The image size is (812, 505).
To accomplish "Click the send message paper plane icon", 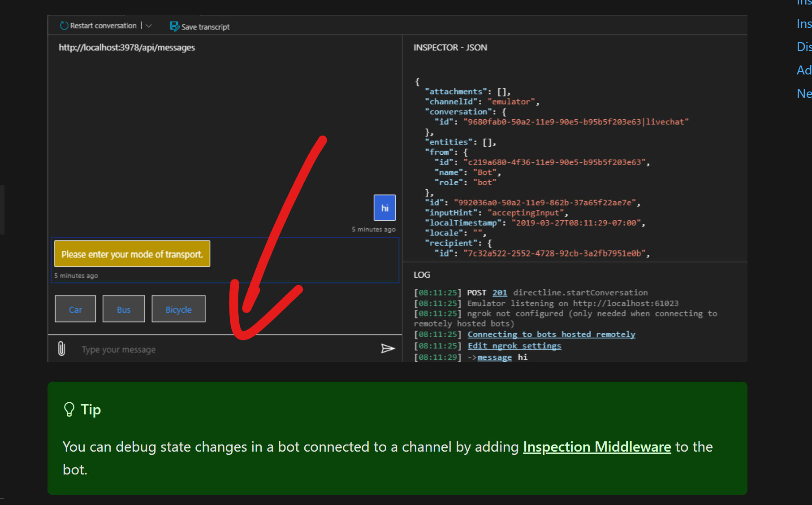I will (x=387, y=348).
